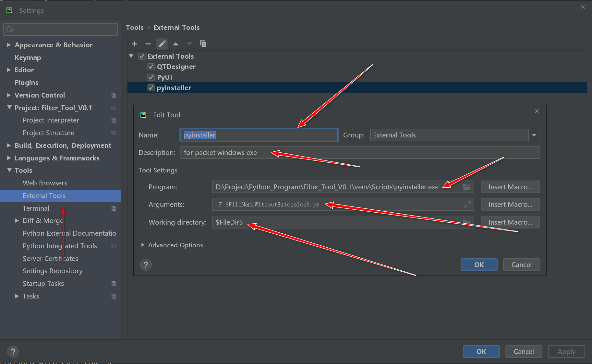
Task: Uncheck the PyUI external tool
Action: [151, 77]
